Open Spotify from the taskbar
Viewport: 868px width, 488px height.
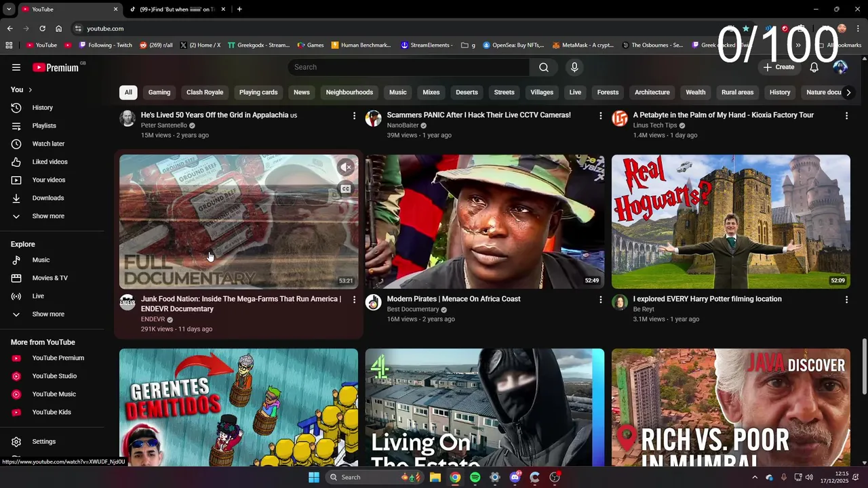point(475,477)
